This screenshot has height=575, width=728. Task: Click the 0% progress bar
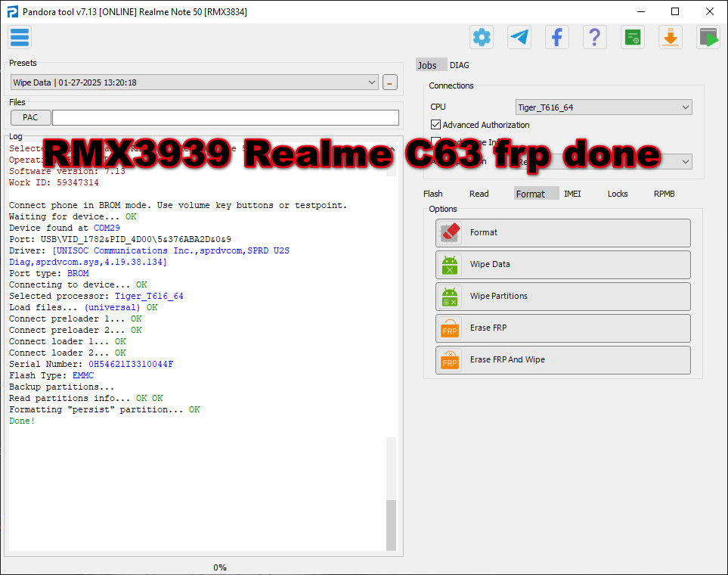coord(219,567)
